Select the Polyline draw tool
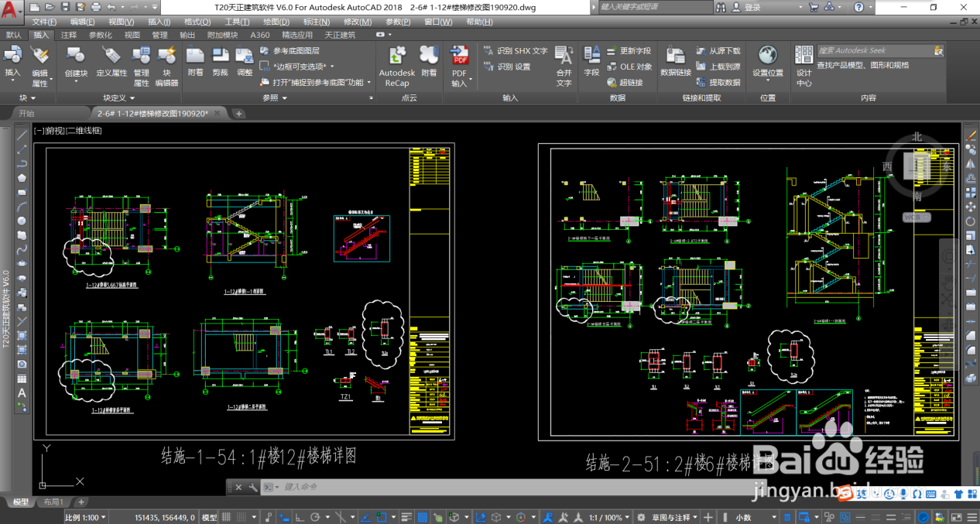The width and height of the screenshot is (980, 524). click(x=22, y=163)
